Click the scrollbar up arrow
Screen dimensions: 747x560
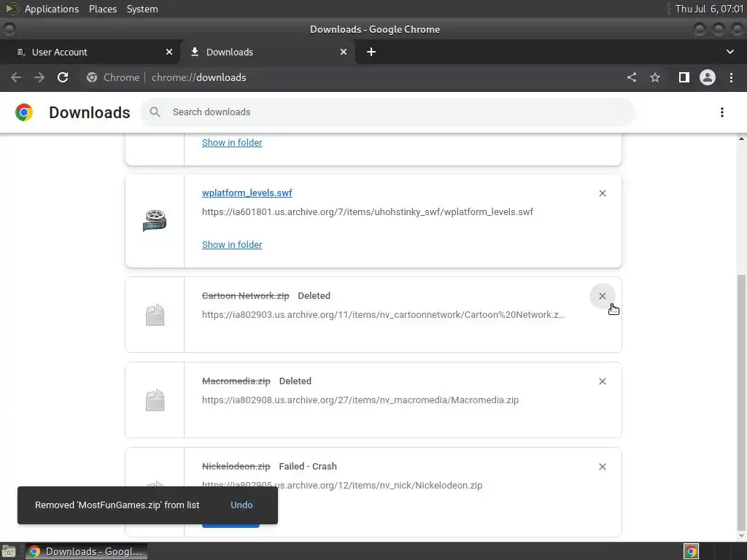tap(741, 139)
